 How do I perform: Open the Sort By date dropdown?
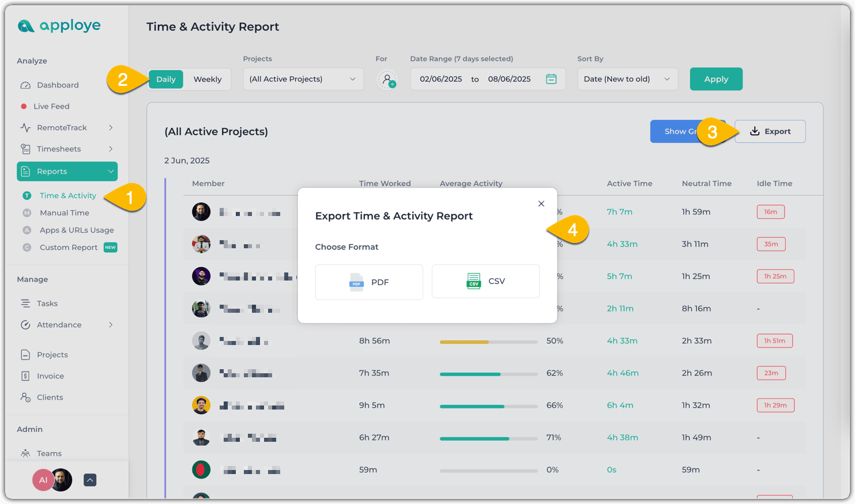[x=627, y=79]
